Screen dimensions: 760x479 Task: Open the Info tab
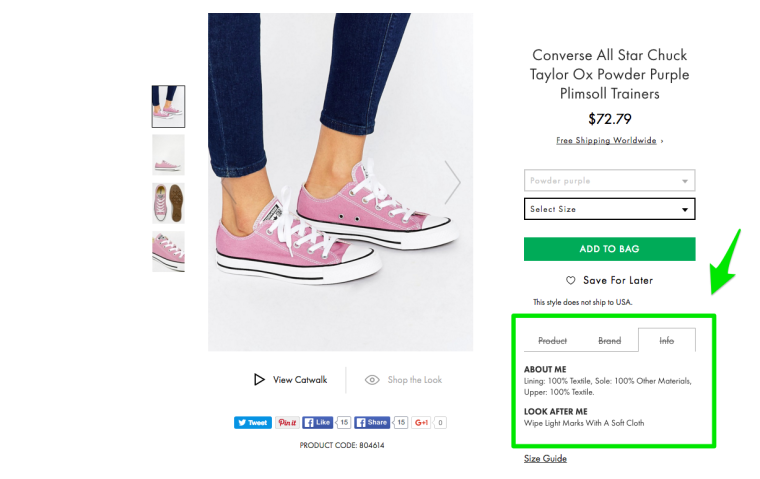click(x=666, y=340)
